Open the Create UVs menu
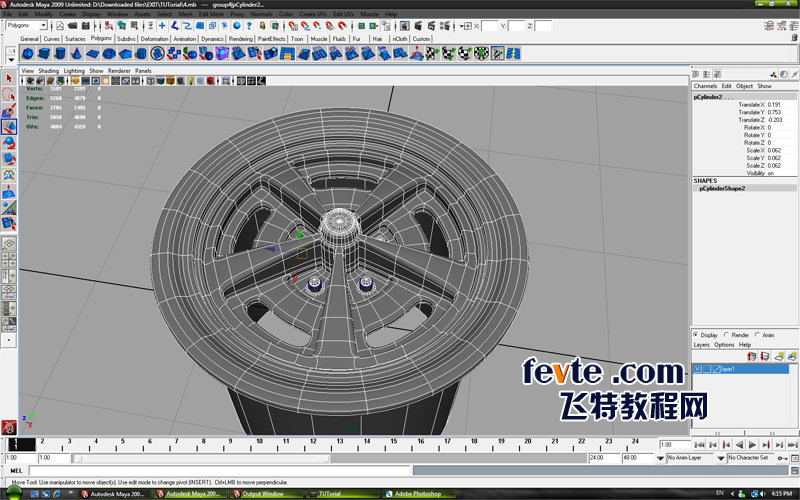This screenshot has height=500, width=800. 313,14
